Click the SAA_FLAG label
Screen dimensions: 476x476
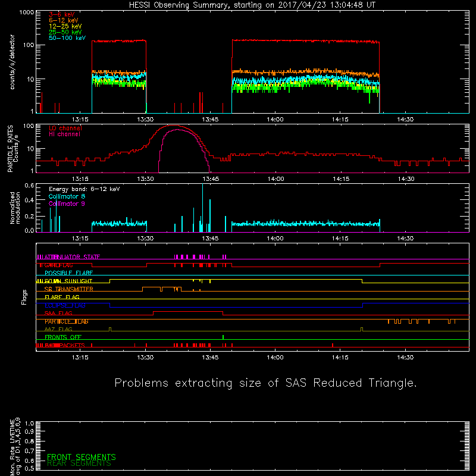[58, 313]
